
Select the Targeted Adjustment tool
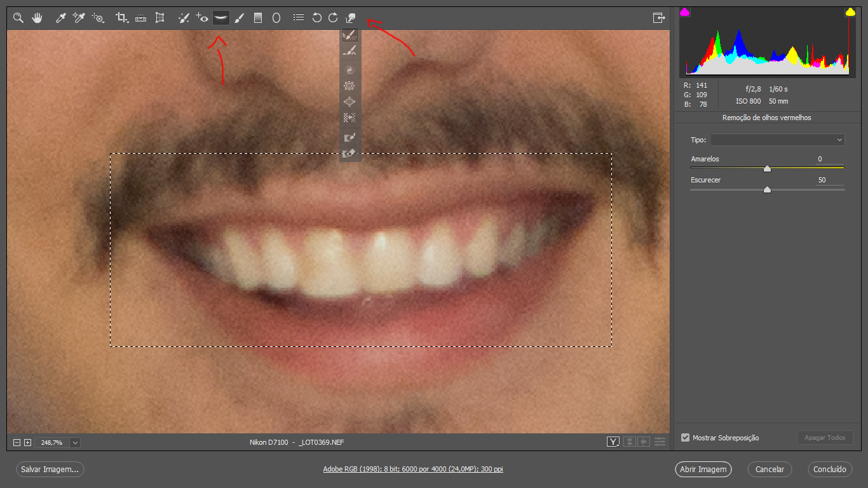[98, 18]
